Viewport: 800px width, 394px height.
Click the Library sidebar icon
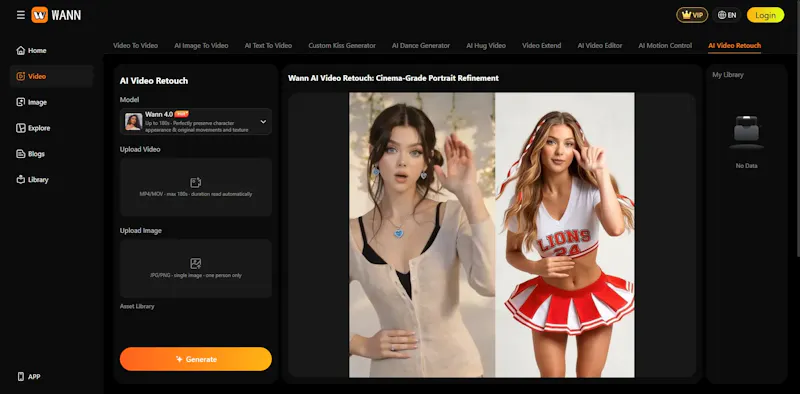point(20,180)
